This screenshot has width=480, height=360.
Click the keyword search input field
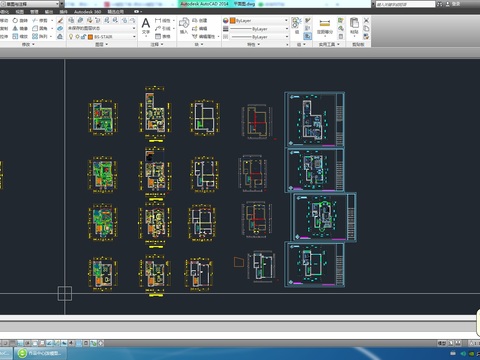[405, 4]
